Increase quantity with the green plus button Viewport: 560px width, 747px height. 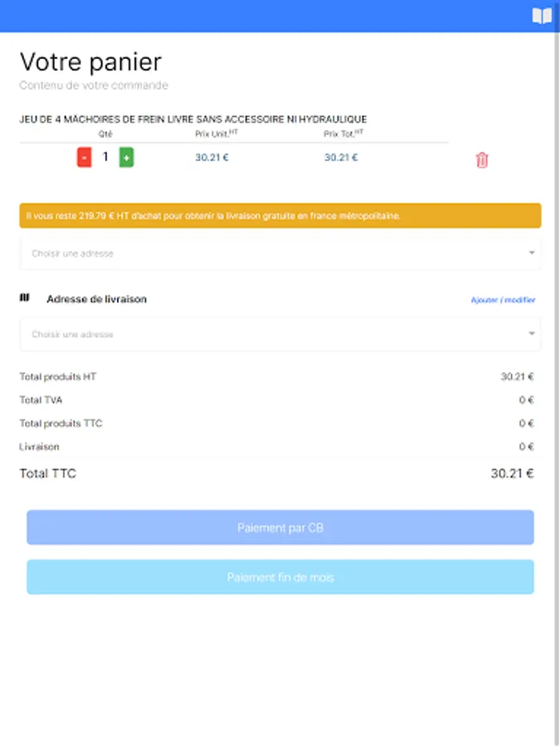pyautogui.click(x=126, y=157)
